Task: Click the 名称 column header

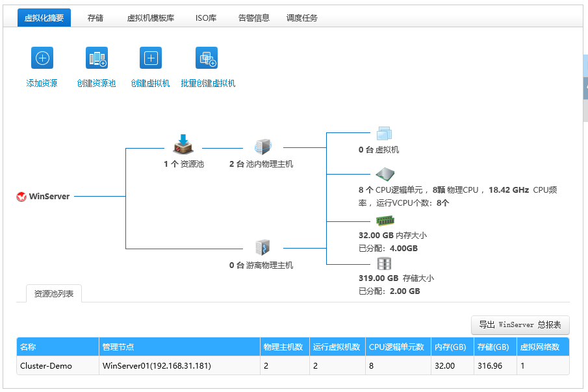Action: [x=58, y=347]
